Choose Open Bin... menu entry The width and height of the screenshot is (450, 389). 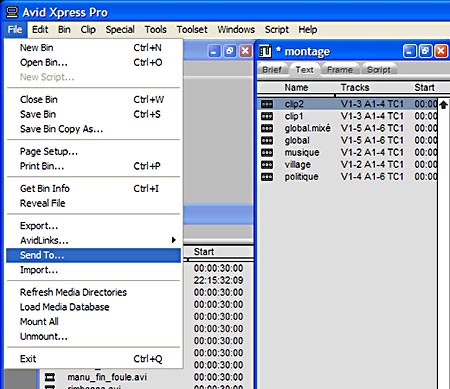(x=93, y=62)
